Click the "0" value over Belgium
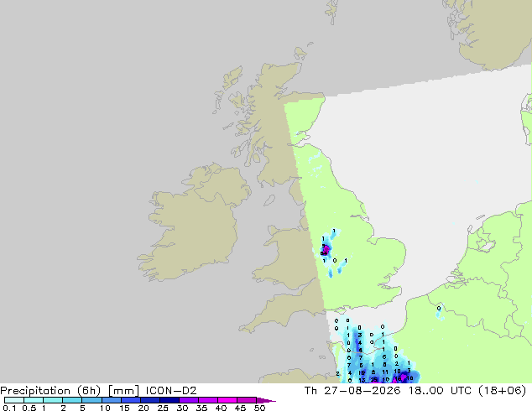 (x=439, y=309)
